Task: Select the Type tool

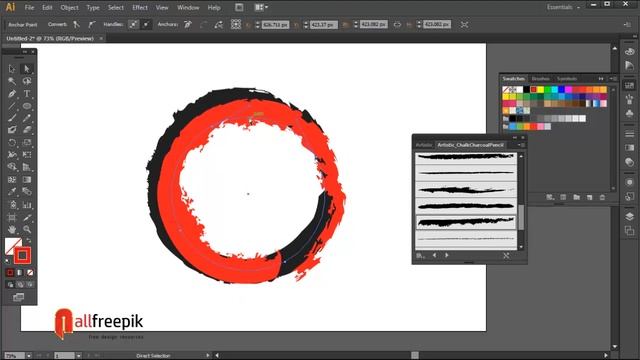Action: click(27, 93)
